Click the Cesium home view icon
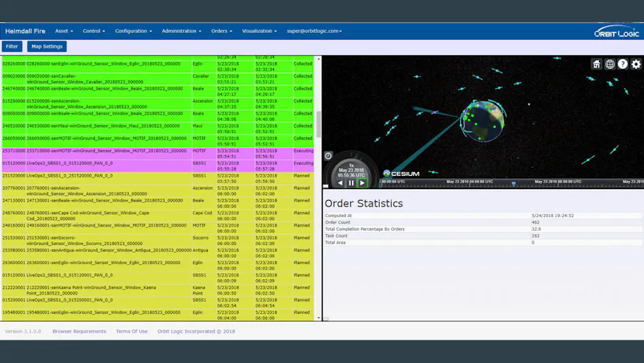Image resolution: width=644 pixels, height=363 pixels. click(x=596, y=63)
